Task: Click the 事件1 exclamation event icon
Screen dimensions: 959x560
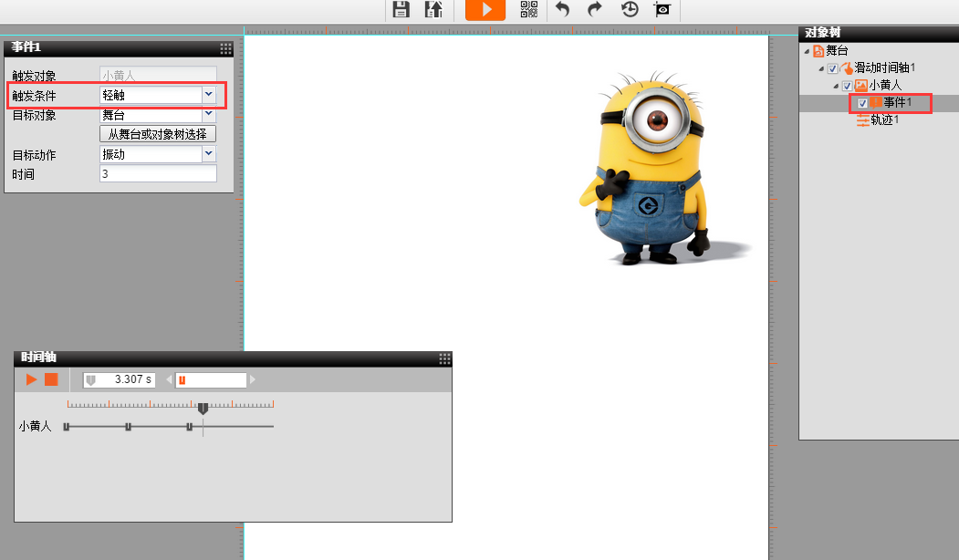Action: 876,102
